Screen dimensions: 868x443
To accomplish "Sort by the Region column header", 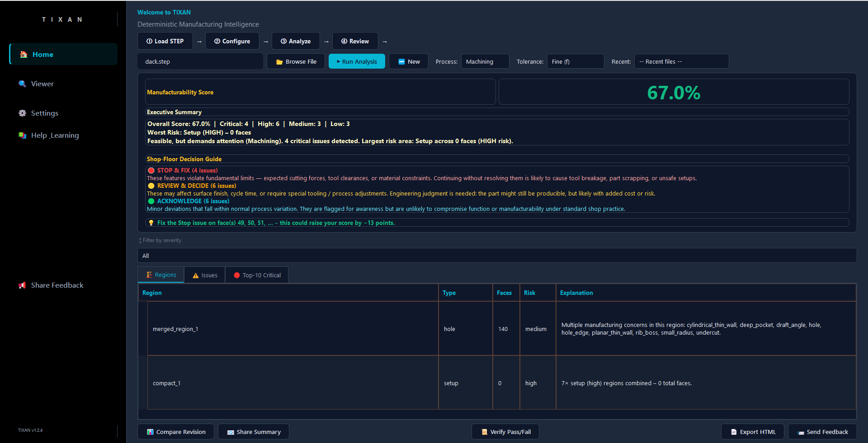I will (x=288, y=293).
